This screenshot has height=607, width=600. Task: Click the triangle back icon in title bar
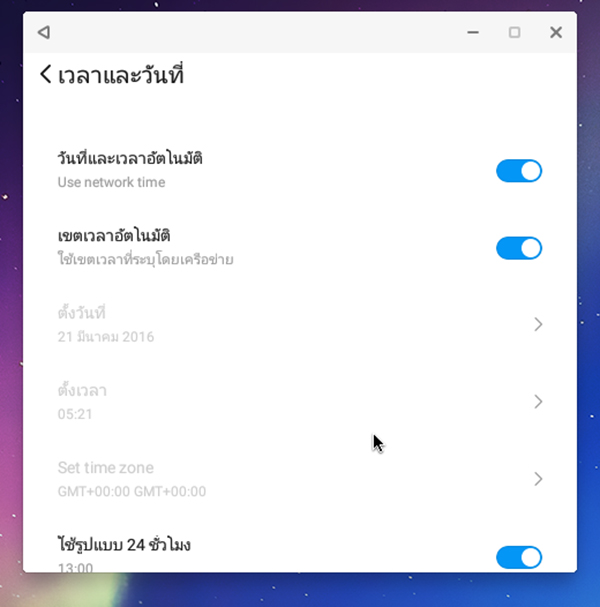pos(44,32)
